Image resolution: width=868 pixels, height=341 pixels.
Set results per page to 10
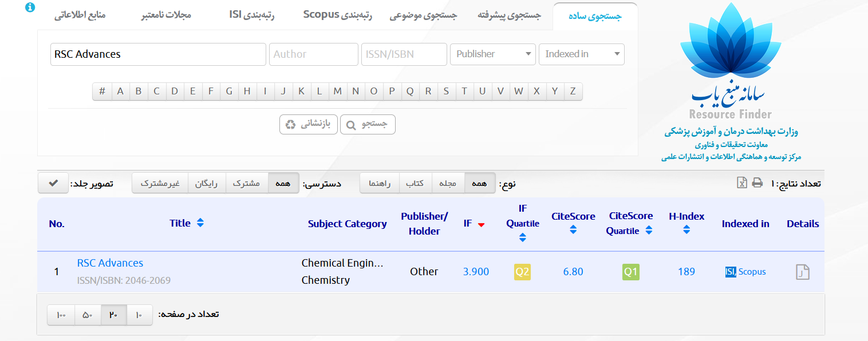[x=139, y=315]
